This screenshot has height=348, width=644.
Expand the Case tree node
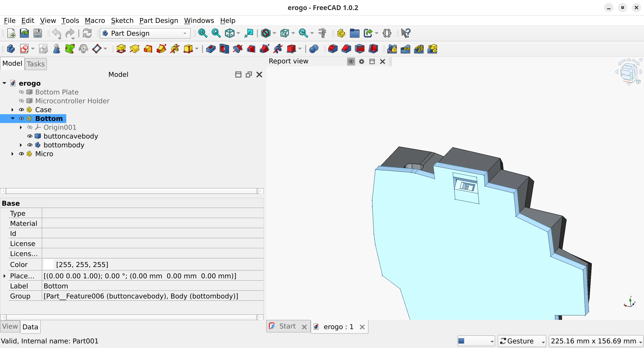13,110
